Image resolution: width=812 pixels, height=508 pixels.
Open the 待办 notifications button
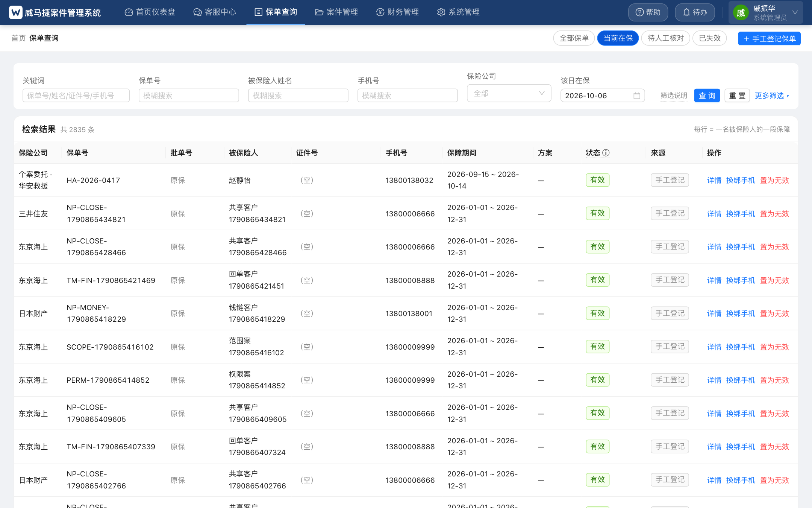point(695,12)
